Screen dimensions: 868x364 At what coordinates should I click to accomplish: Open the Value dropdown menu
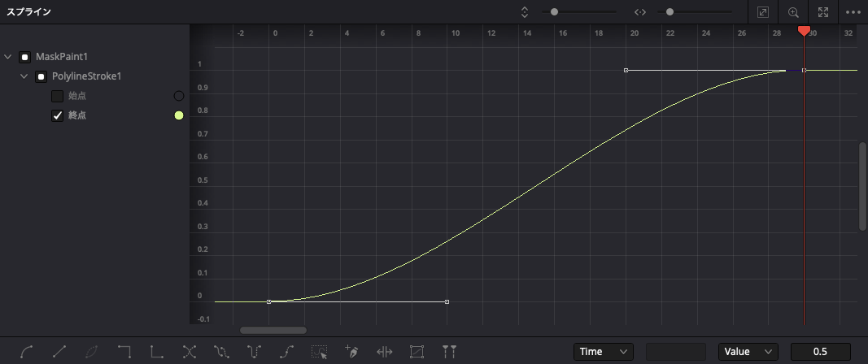point(748,351)
